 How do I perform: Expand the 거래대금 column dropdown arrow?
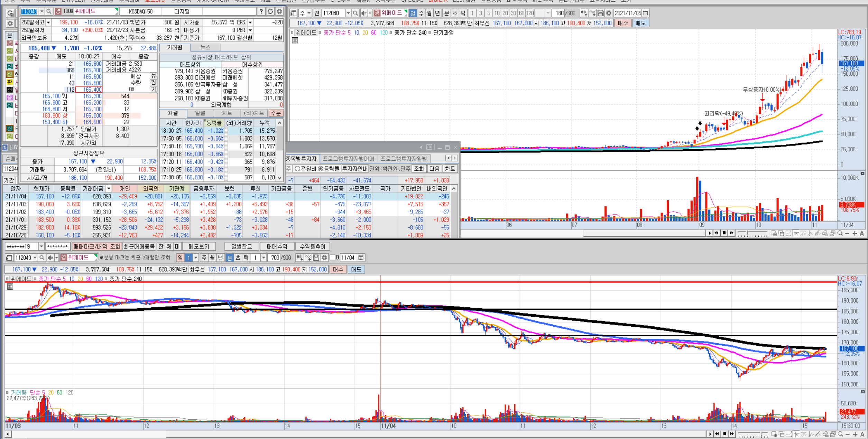point(109,188)
